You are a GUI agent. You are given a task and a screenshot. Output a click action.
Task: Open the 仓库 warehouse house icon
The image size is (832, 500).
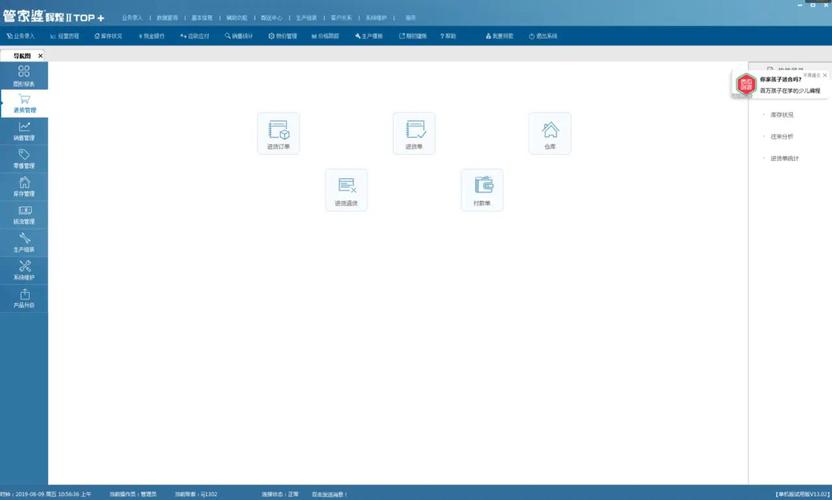pos(550,134)
